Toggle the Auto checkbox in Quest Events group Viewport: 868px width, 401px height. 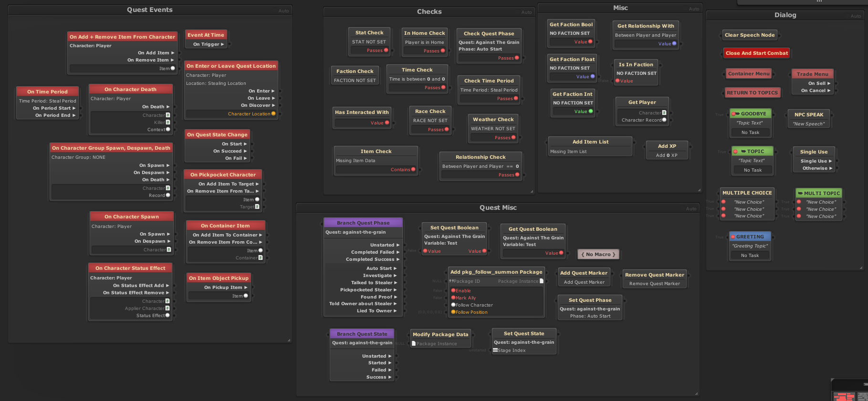point(283,10)
